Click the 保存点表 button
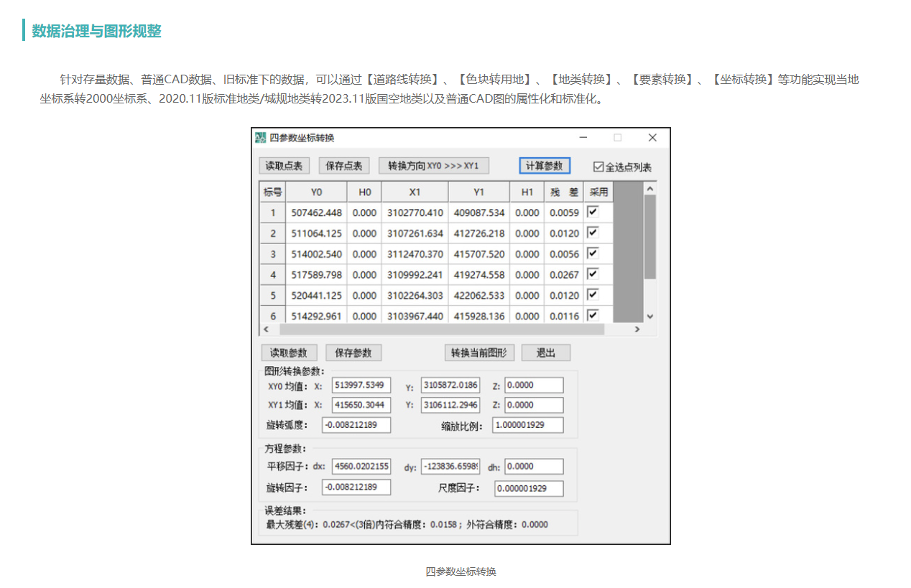This screenshot has height=588, width=911. coord(344,166)
